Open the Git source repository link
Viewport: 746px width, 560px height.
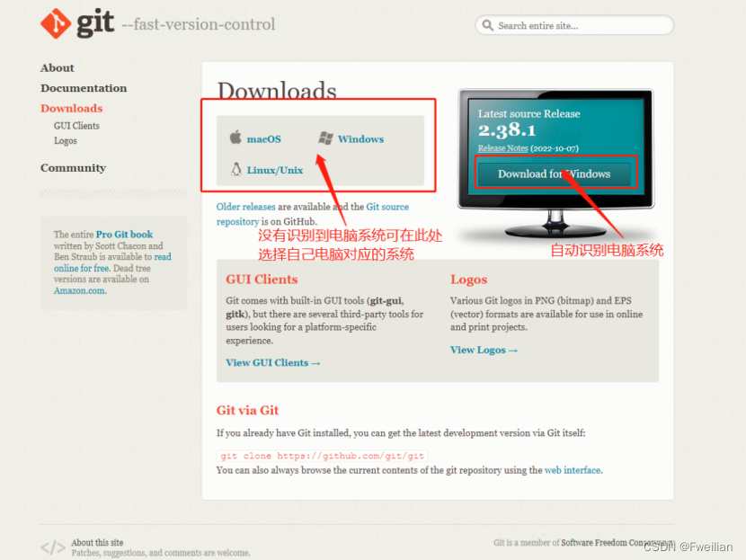(x=313, y=214)
